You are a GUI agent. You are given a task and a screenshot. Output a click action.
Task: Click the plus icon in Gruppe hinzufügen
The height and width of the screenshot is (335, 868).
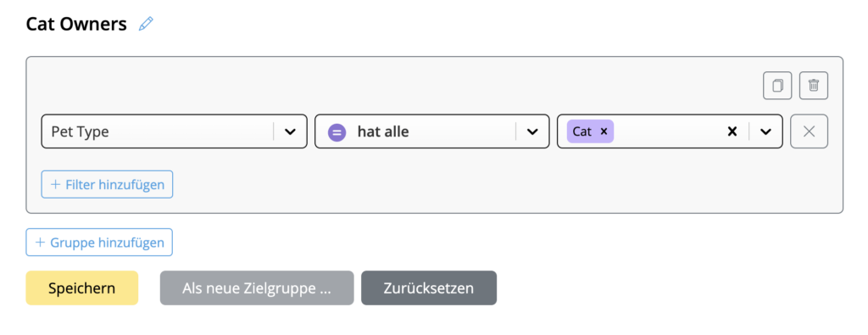click(x=40, y=243)
